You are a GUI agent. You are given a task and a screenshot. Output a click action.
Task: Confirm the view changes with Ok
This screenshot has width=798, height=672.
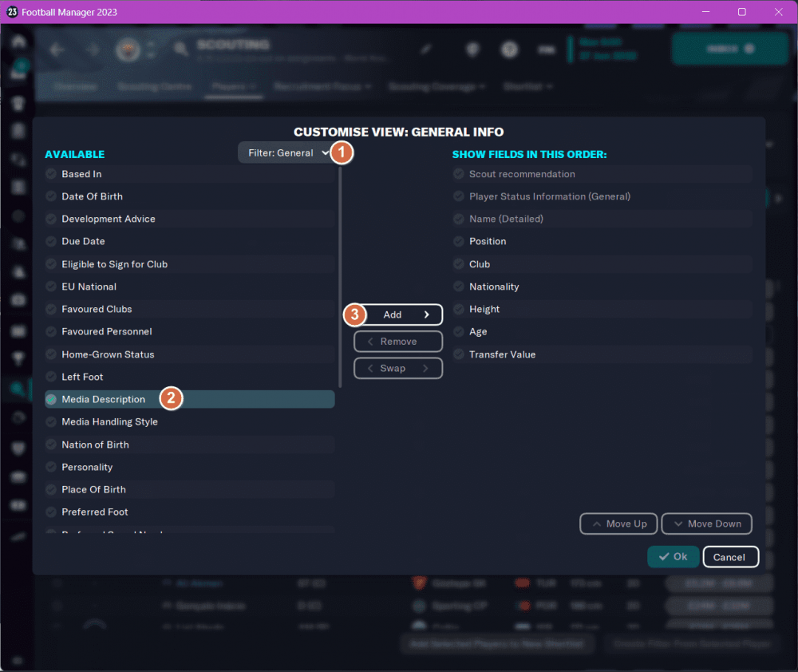[673, 556]
